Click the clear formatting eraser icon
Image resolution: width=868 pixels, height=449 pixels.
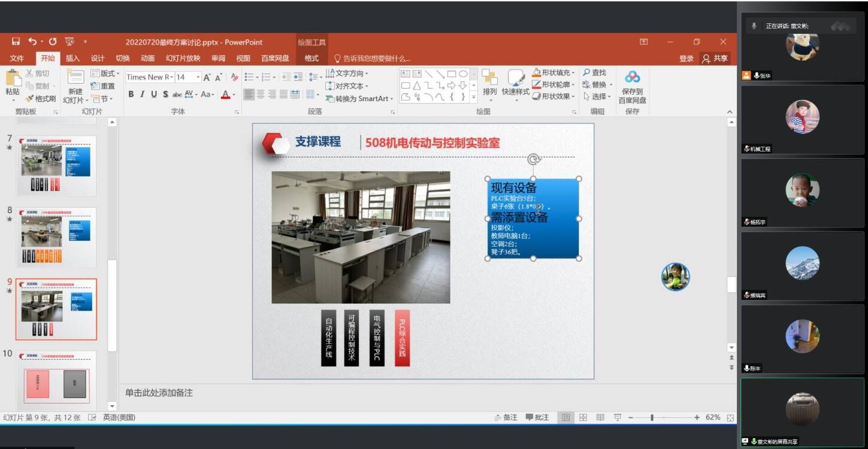pos(235,77)
